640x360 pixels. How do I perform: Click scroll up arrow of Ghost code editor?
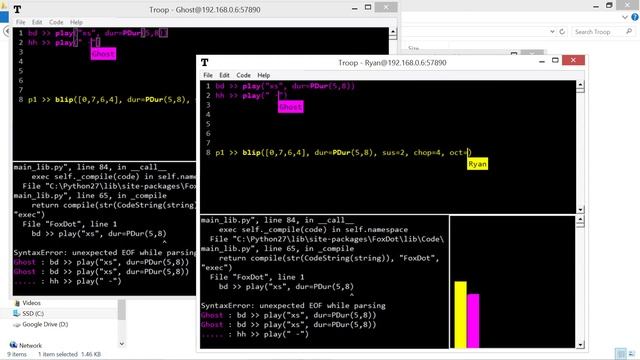393,32
